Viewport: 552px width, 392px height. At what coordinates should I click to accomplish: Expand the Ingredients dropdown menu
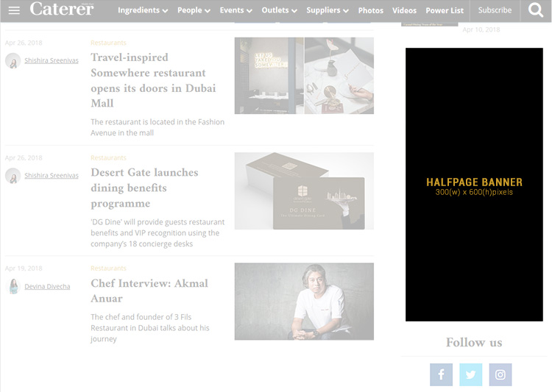(143, 10)
